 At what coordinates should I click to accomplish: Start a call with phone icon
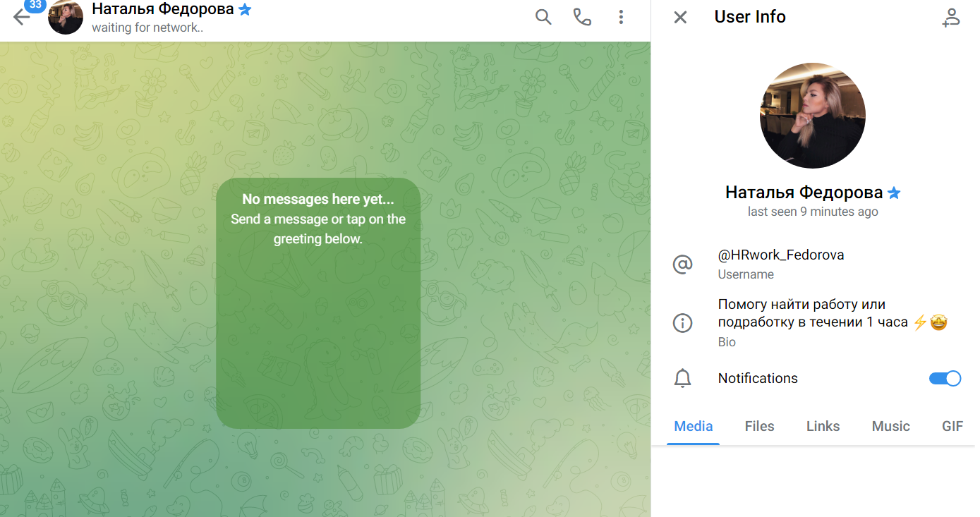point(582,17)
